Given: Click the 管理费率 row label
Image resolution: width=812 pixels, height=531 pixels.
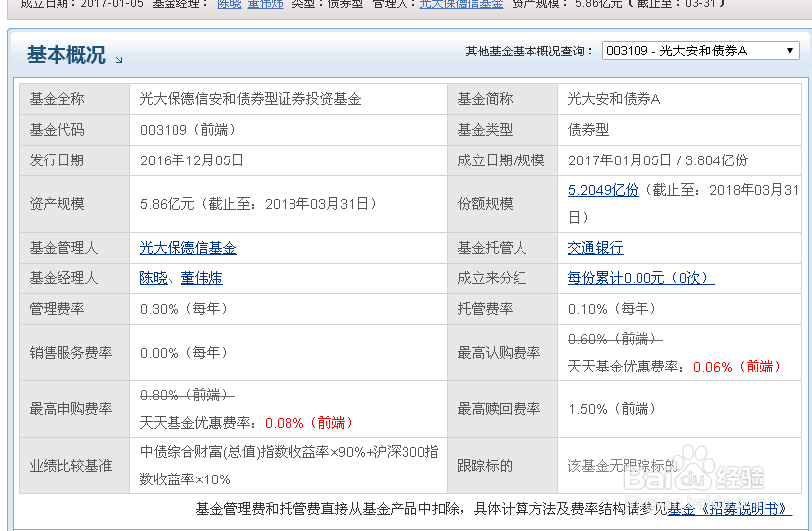Looking at the screenshot, I should click(x=57, y=309).
